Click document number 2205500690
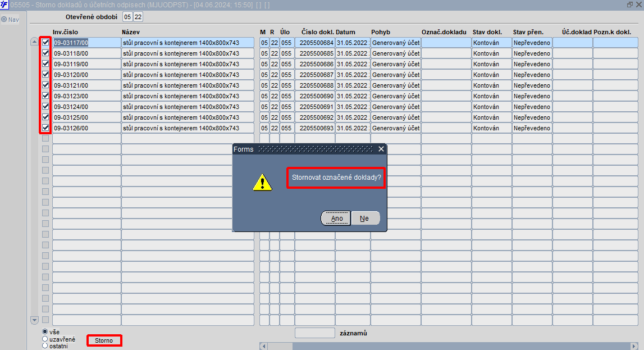This screenshot has height=350, width=644. coord(315,96)
